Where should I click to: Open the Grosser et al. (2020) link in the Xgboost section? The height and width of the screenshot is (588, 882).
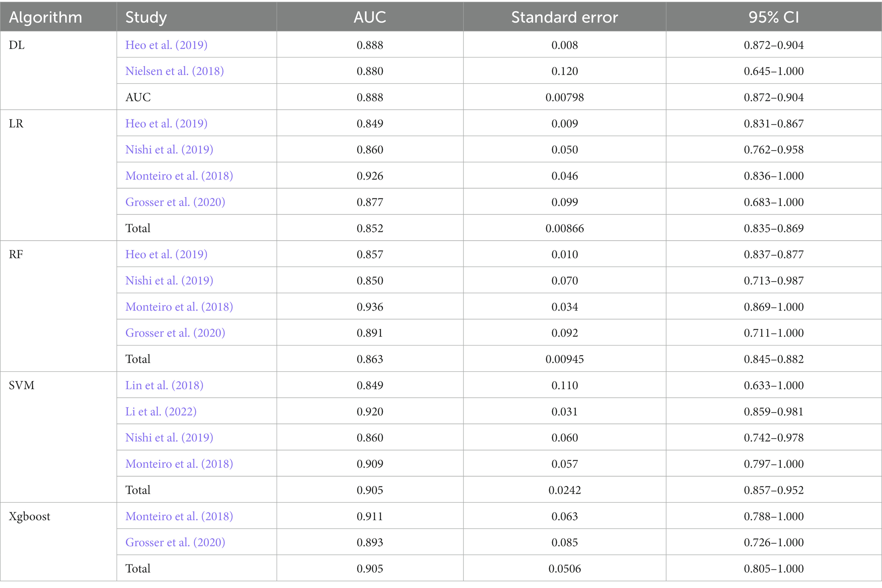(175, 542)
